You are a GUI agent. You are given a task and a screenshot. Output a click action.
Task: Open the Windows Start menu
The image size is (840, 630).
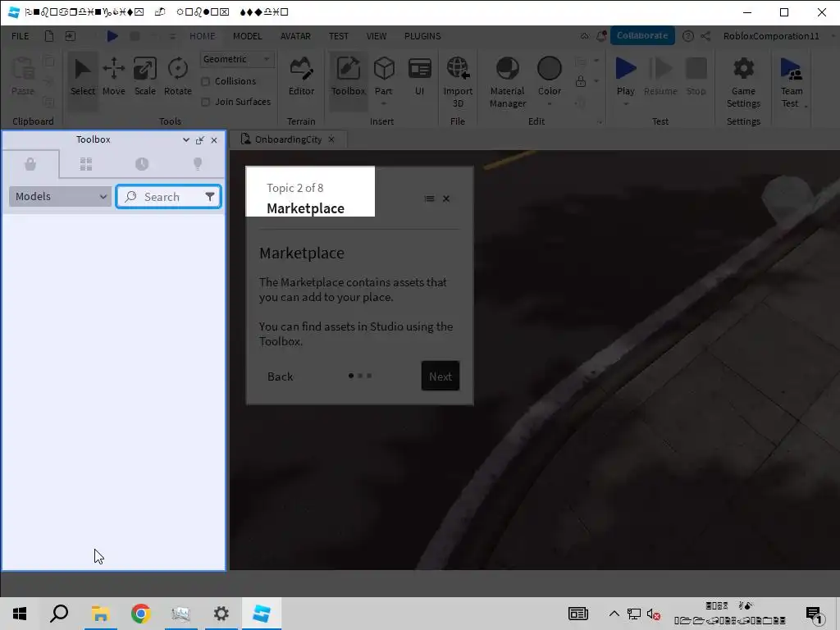pyautogui.click(x=20, y=614)
